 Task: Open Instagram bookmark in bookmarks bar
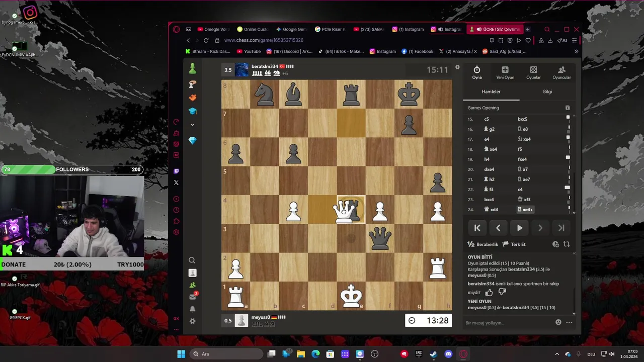click(x=383, y=51)
